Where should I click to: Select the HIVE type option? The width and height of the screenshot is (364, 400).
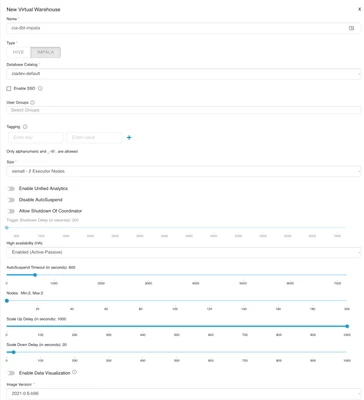[18, 52]
